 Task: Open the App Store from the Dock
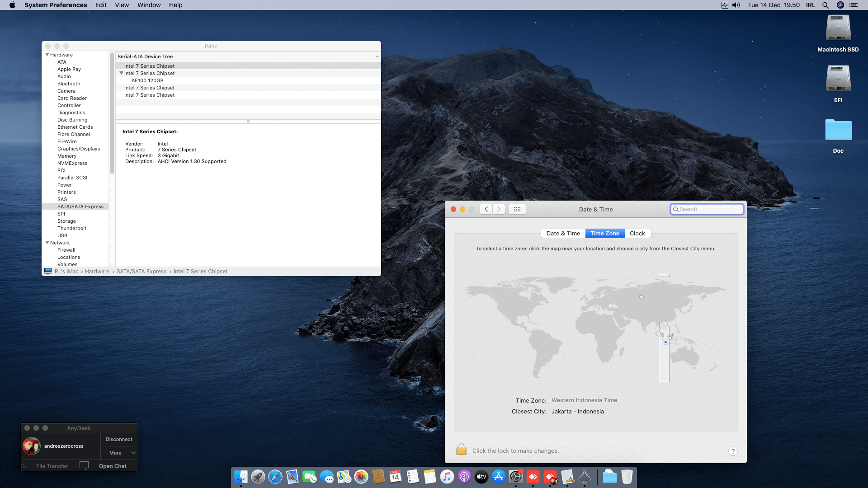coord(498,477)
